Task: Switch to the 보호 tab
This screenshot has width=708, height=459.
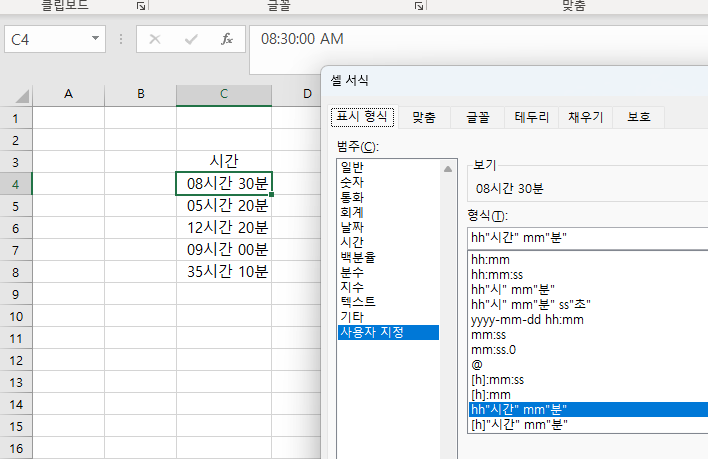Action: pyautogui.click(x=639, y=117)
